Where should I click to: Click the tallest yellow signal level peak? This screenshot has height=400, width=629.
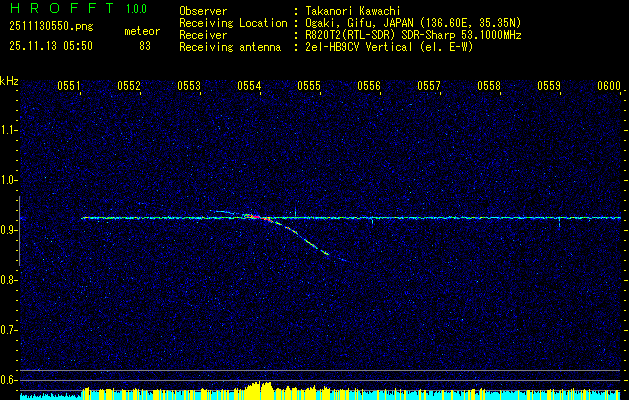260,390
